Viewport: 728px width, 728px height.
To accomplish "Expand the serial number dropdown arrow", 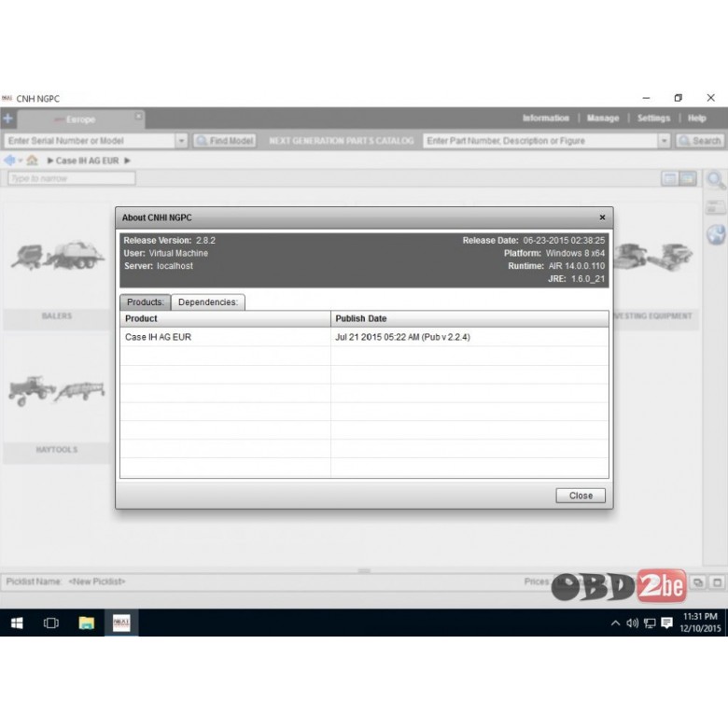I will click(x=181, y=141).
